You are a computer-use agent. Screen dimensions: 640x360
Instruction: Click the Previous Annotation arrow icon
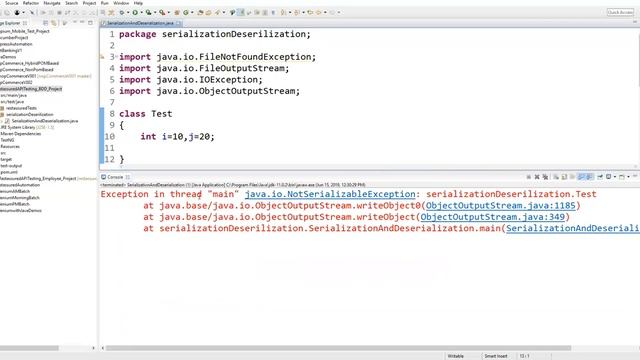pos(296,13)
